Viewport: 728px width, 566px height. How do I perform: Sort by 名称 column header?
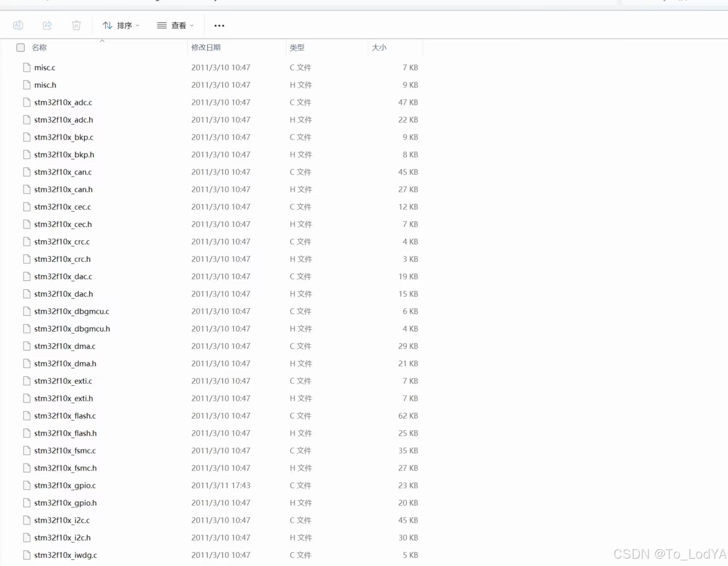pyautogui.click(x=39, y=47)
